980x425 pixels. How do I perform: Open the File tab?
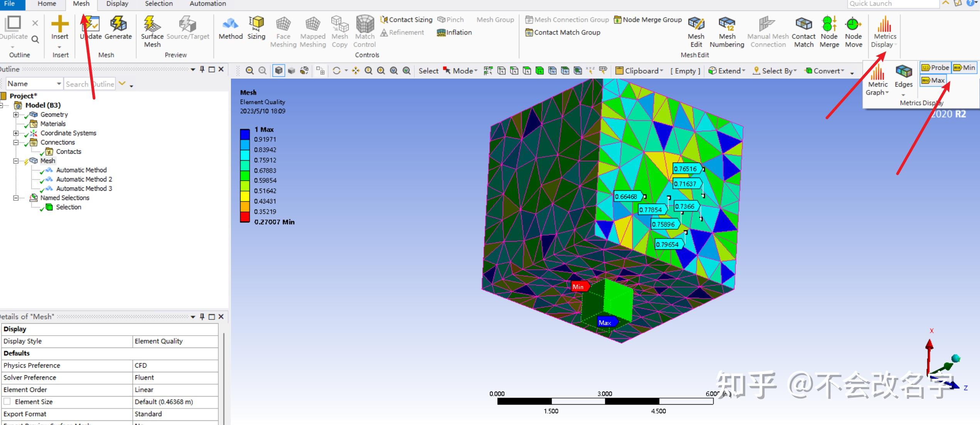coord(10,4)
